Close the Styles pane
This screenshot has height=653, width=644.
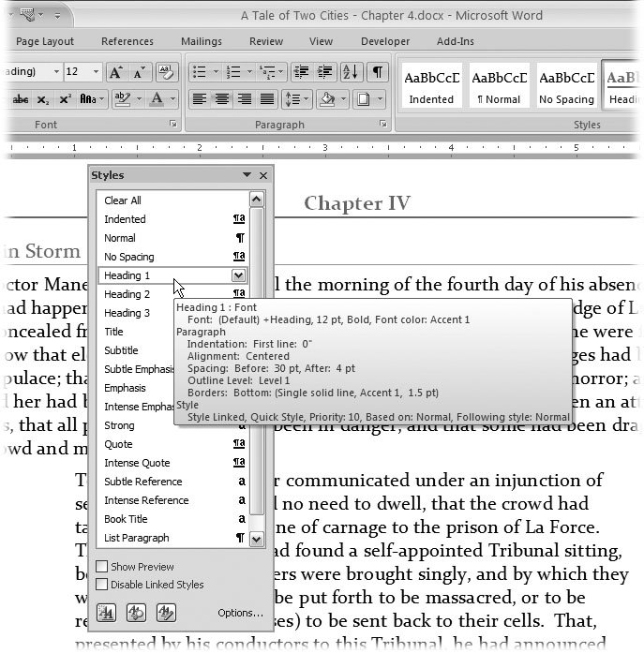tap(263, 176)
